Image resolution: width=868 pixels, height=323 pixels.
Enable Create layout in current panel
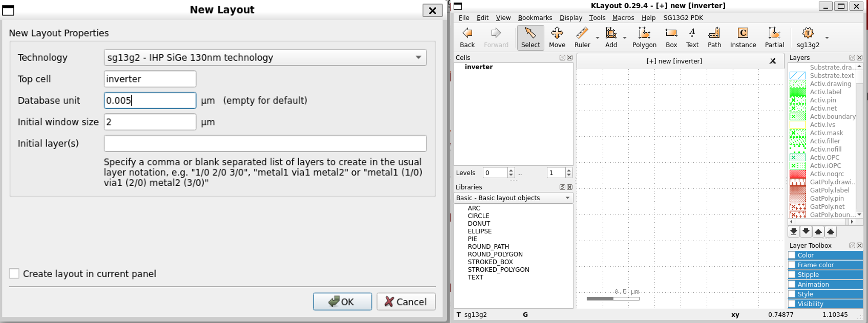pyautogui.click(x=14, y=274)
